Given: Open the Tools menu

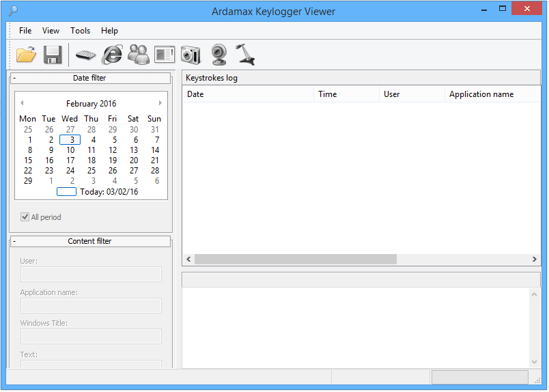Looking at the screenshot, I should (x=80, y=31).
